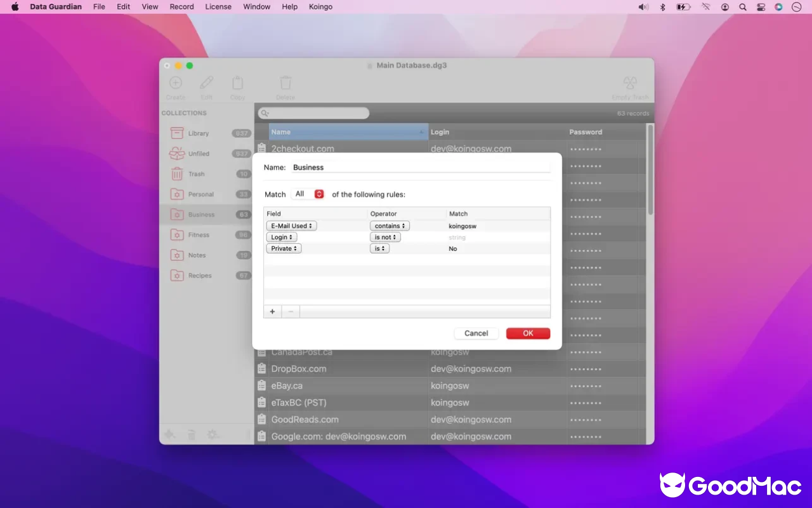Open the Library collection
Screen dimensions: 812x508
coord(199,133)
